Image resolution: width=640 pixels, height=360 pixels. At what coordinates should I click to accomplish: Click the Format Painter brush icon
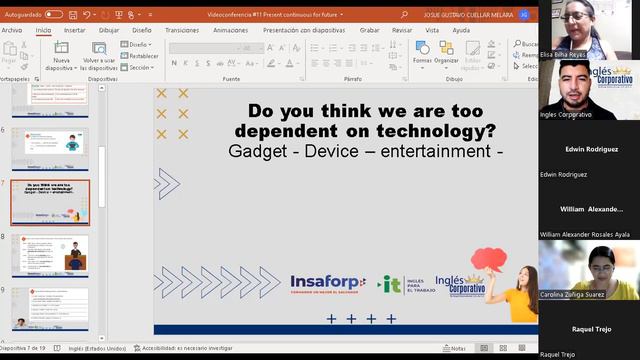coord(24,66)
